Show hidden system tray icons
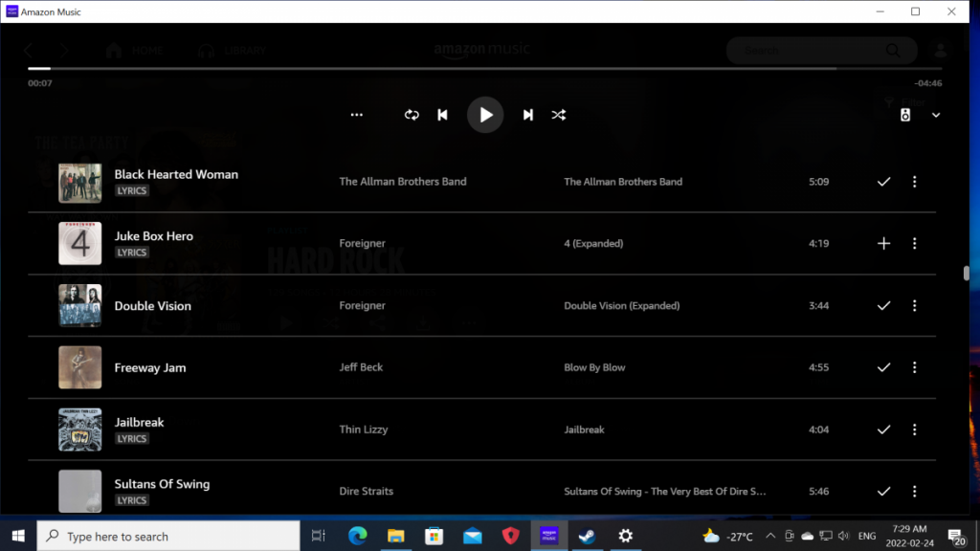 coord(770,536)
